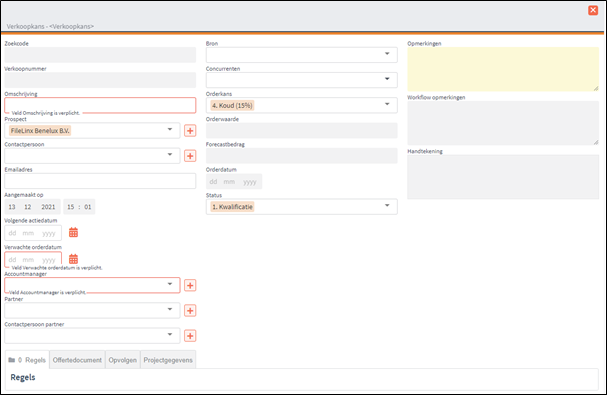Image resolution: width=607 pixels, height=395 pixels.
Task: Add new Prospect with plus icon
Action: coord(190,131)
